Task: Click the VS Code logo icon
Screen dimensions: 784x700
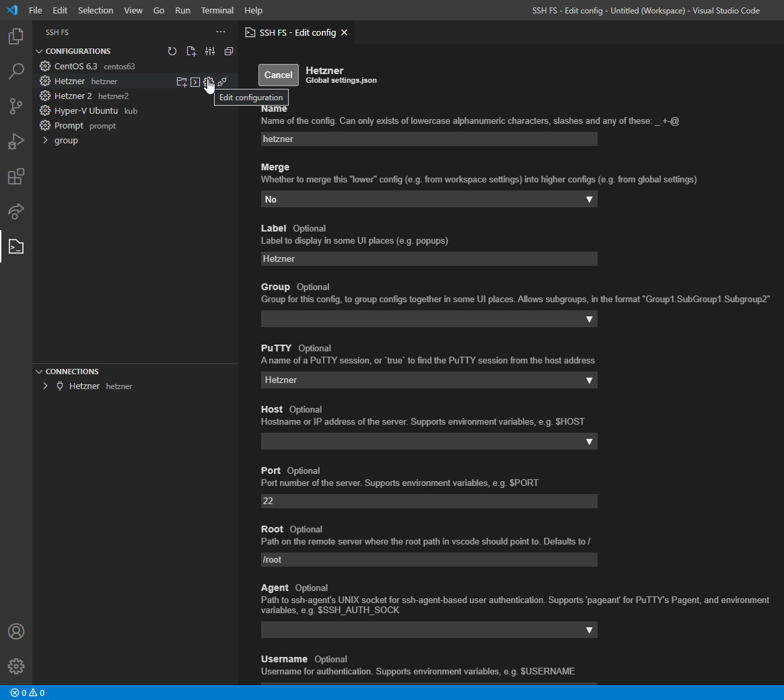Action: tap(13, 10)
